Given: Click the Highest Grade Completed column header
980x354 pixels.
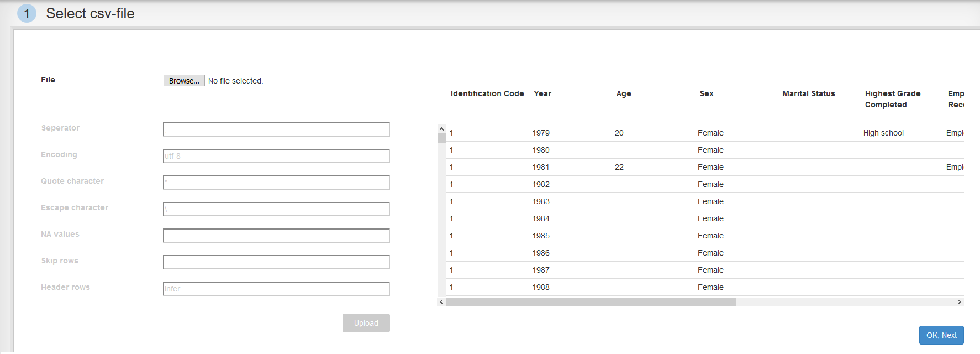Looking at the screenshot, I should 893,99.
